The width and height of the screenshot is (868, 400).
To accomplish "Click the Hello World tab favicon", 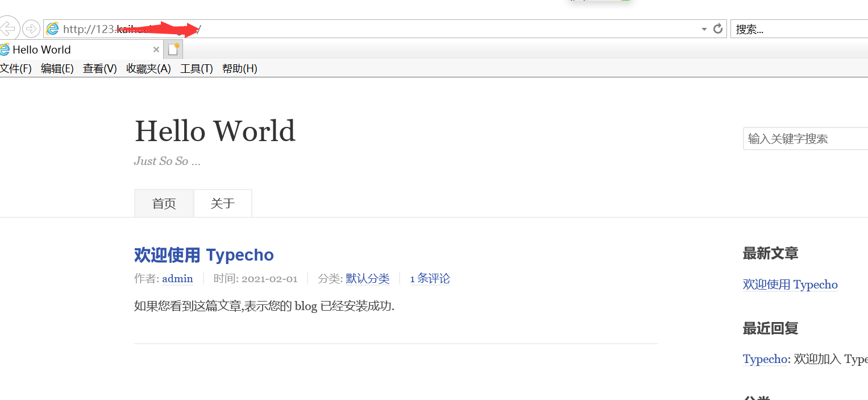I will click(5, 49).
